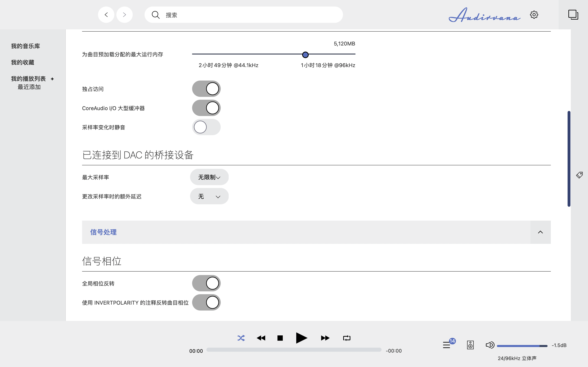Open the mini player panel icon
The height and width of the screenshot is (367, 588).
(x=573, y=14)
